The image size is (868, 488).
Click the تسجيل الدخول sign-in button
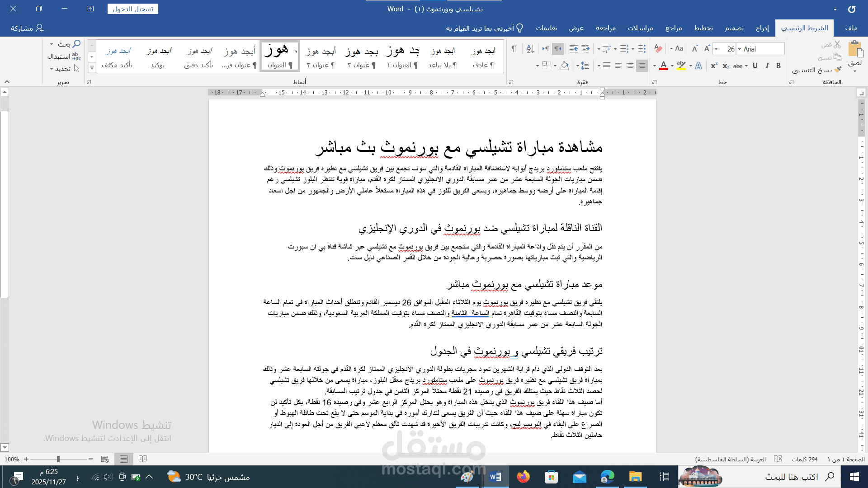pos(133,9)
